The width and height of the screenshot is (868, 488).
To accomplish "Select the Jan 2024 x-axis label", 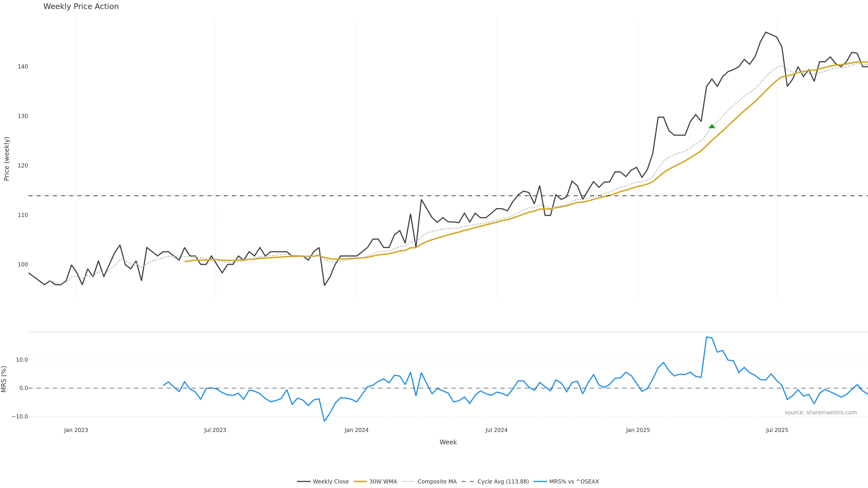I will tap(356, 430).
